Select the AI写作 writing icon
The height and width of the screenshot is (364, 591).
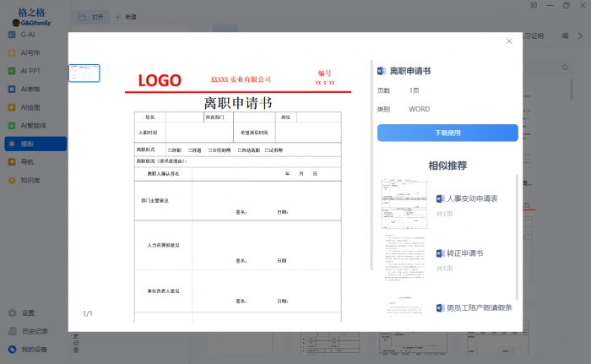tap(13, 52)
